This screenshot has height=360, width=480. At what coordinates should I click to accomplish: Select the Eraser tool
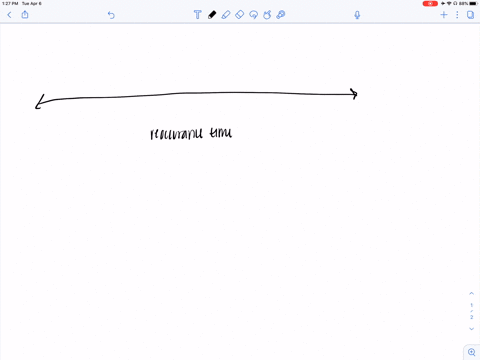240,15
